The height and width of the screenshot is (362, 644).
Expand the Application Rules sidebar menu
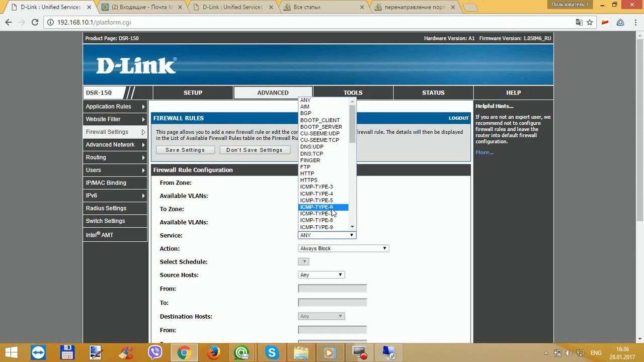[115, 107]
